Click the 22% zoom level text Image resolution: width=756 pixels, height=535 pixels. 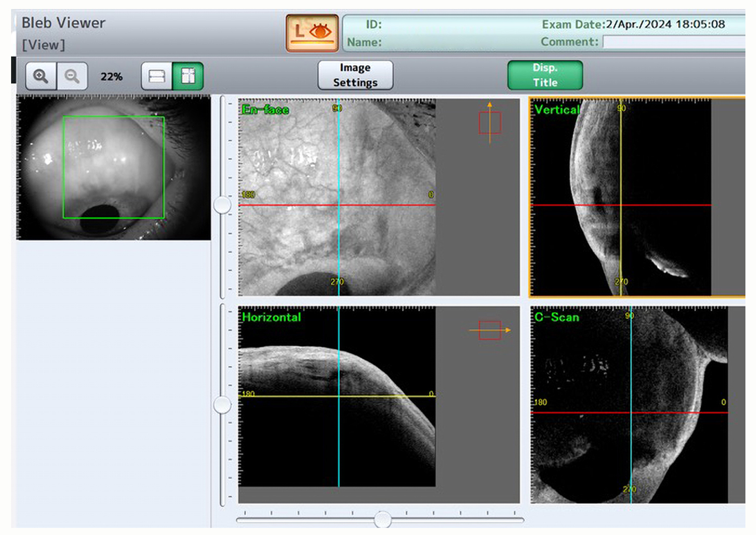point(111,77)
